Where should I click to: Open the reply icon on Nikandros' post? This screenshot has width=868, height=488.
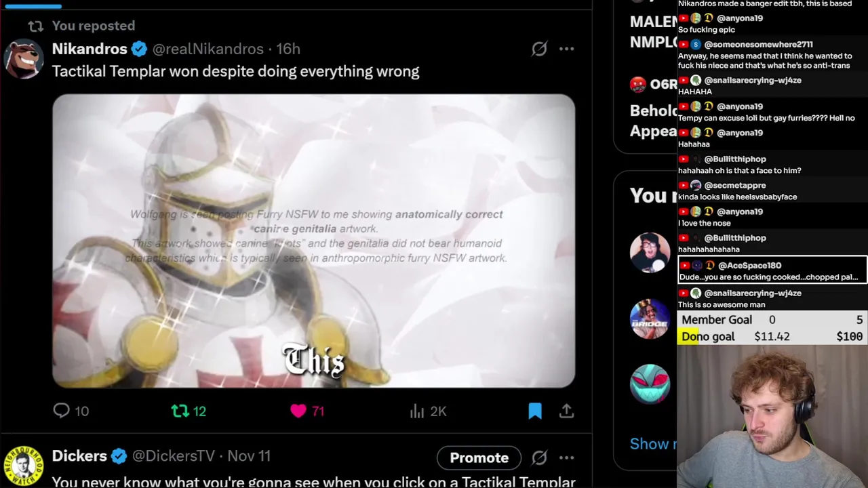tap(62, 411)
